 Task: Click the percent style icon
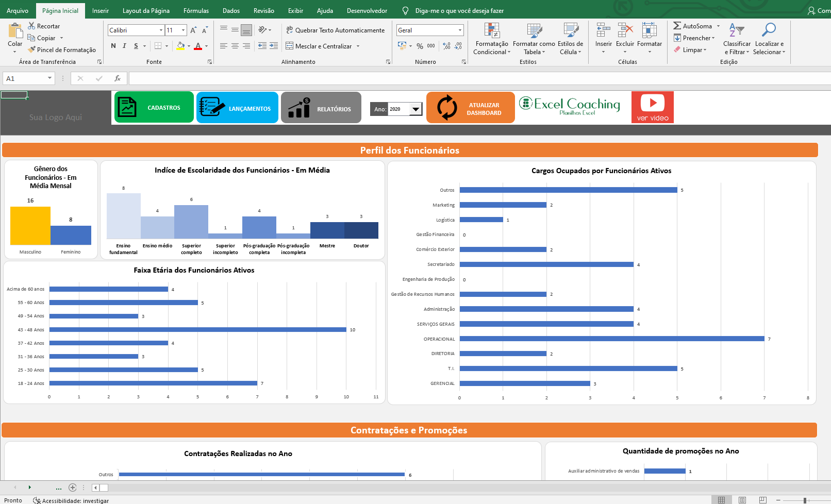(420, 46)
